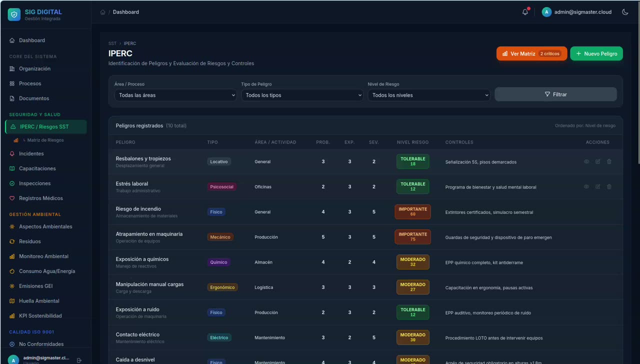Open Ver Matriz button
640x364 pixels.
tap(531, 53)
